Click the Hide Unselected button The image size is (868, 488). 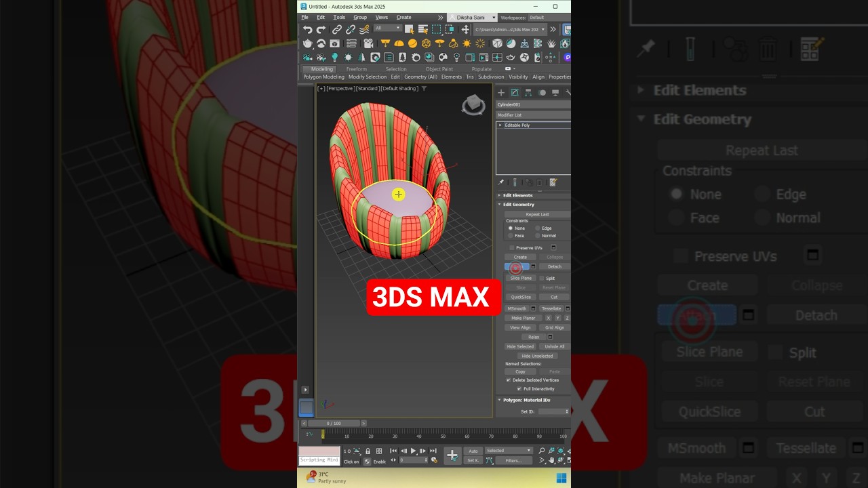[537, 356]
